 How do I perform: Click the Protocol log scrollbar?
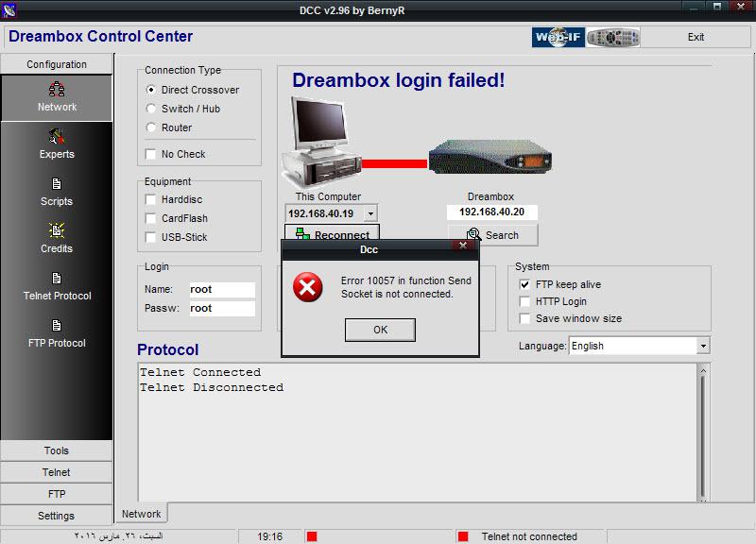703,433
